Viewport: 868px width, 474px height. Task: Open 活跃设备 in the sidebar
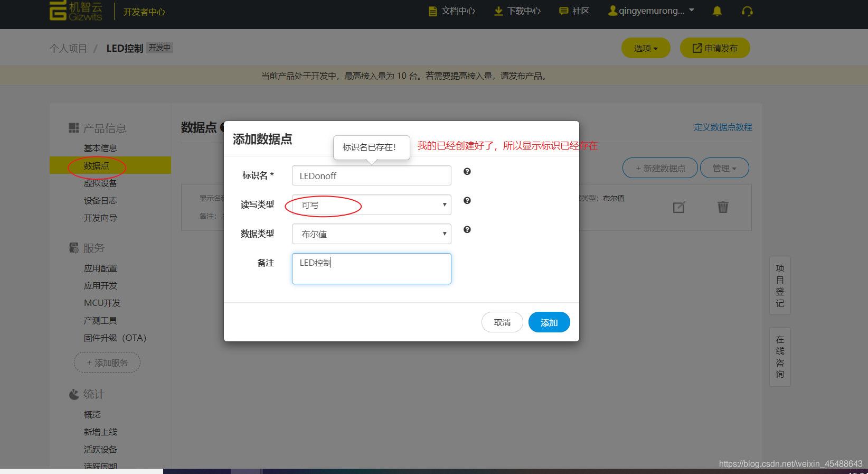click(x=100, y=450)
